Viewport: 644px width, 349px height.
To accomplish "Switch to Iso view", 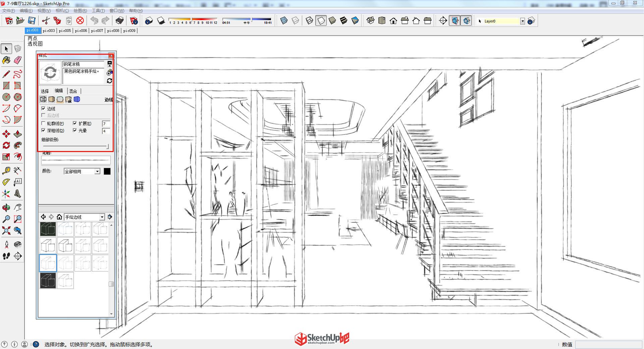I will pos(370,21).
